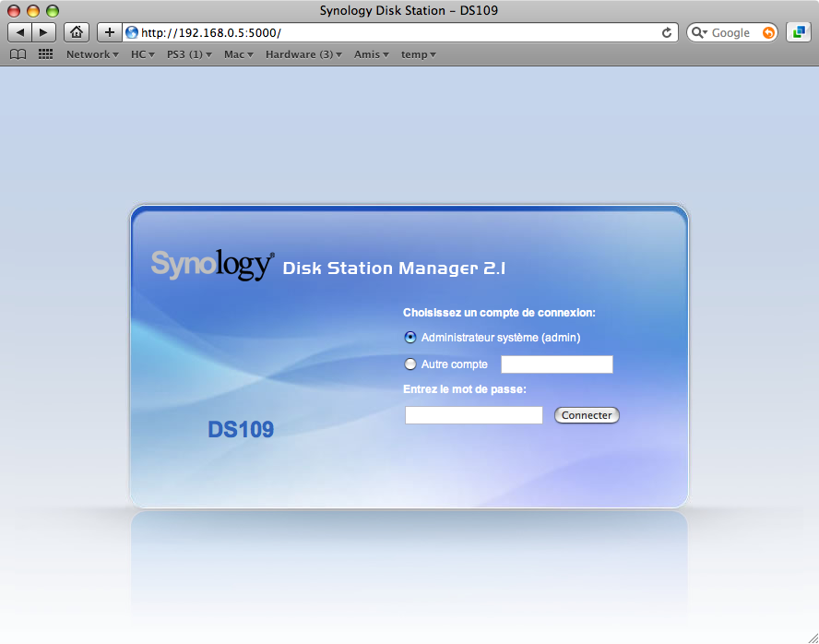Expand the Hardware (3) bookmarks folder
819x644 pixels.
(x=303, y=54)
